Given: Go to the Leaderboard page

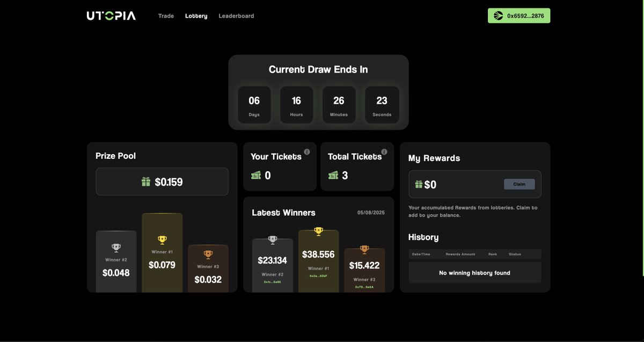Looking at the screenshot, I should coord(236,16).
